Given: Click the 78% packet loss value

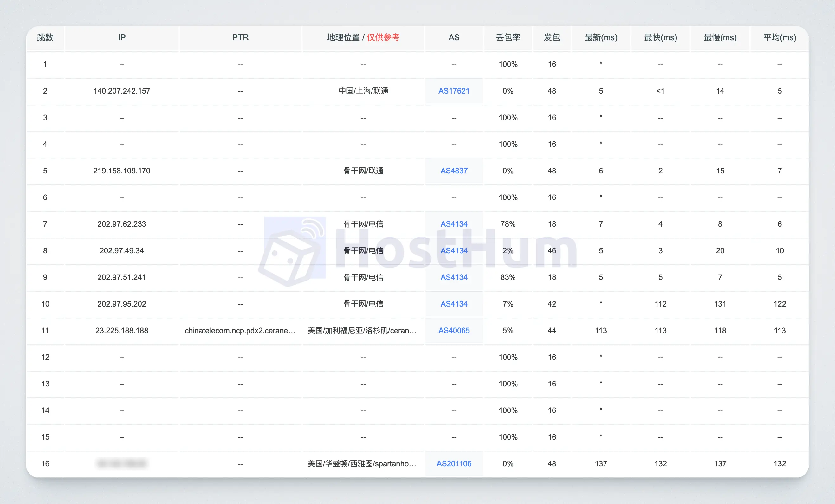Looking at the screenshot, I should click(x=508, y=224).
